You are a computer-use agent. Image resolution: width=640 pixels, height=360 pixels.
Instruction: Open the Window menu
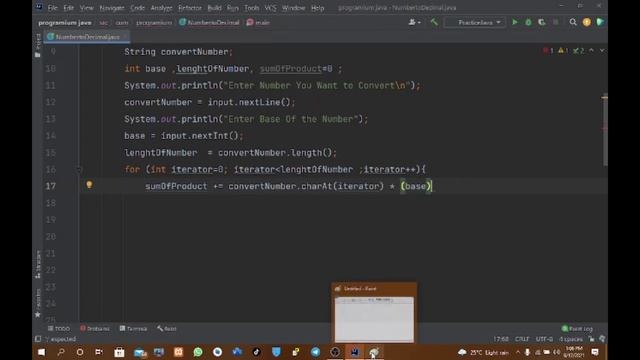pos(293,8)
